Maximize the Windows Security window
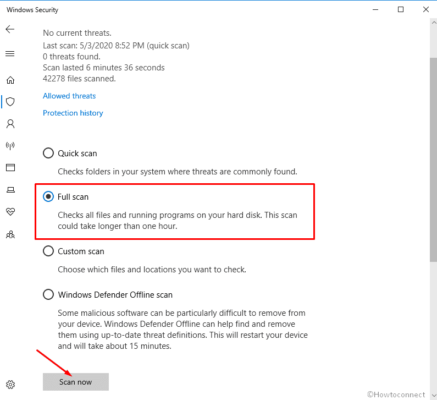The image size is (437, 400). coord(401,9)
